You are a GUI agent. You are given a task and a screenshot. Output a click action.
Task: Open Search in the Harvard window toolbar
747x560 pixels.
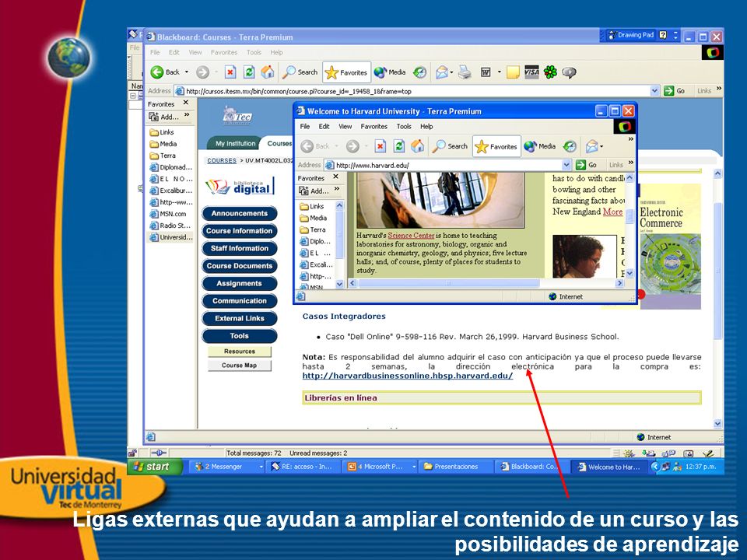click(x=450, y=146)
